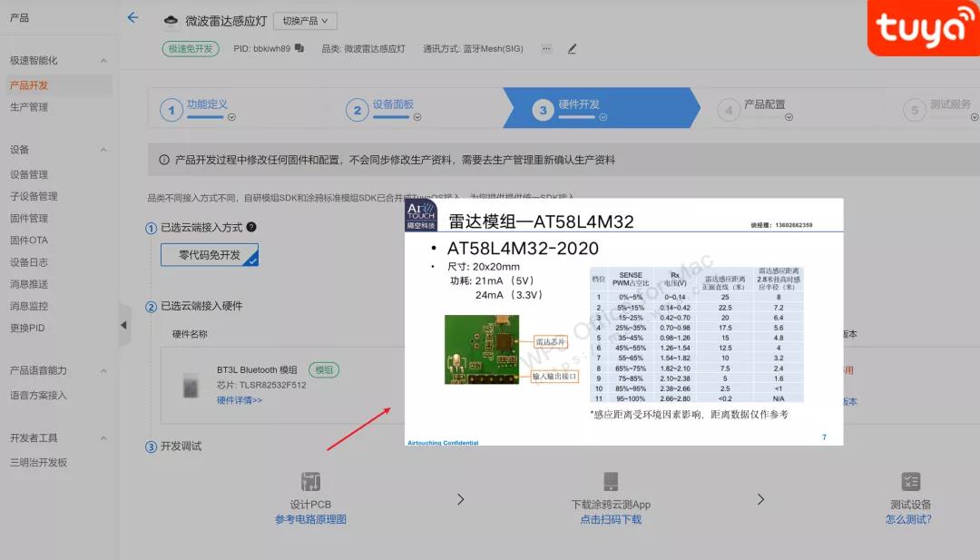Collapse the 产品语音能力 sidebar section

(103, 370)
